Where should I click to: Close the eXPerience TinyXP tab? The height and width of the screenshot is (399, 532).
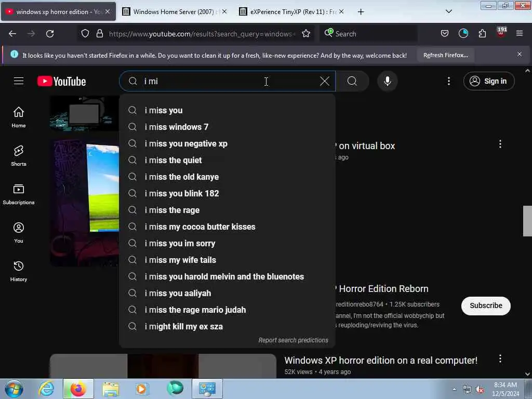click(341, 11)
